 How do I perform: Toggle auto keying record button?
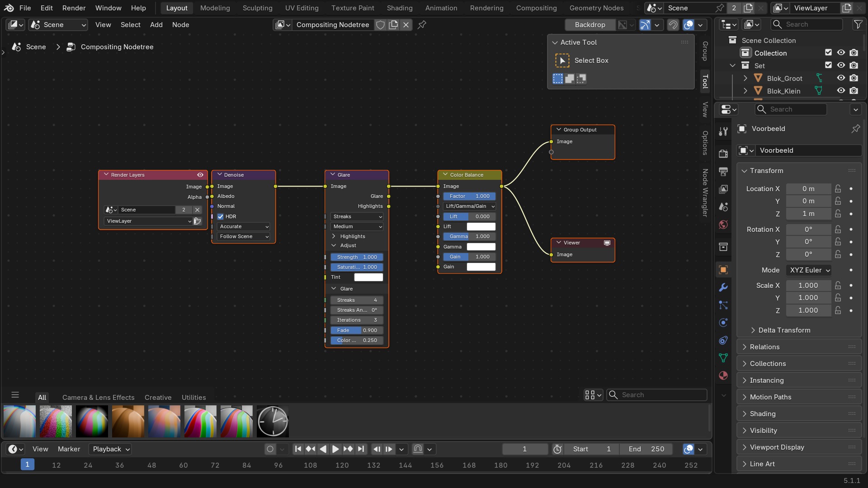click(270, 449)
